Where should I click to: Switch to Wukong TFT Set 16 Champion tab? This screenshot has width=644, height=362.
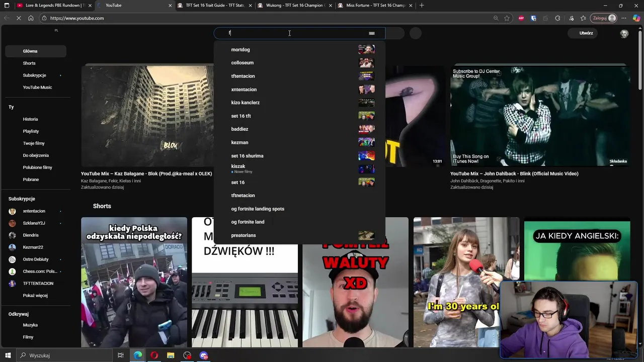click(294, 6)
